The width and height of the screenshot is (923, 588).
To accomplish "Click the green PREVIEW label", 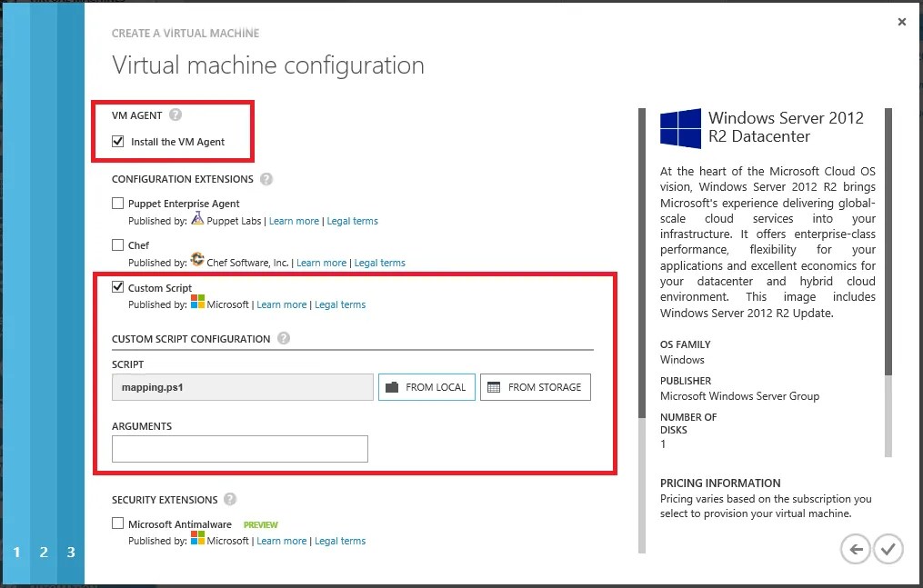I will click(260, 524).
